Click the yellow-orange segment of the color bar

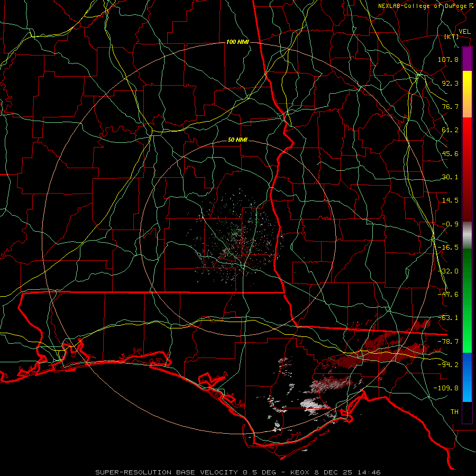click(467, 94)
